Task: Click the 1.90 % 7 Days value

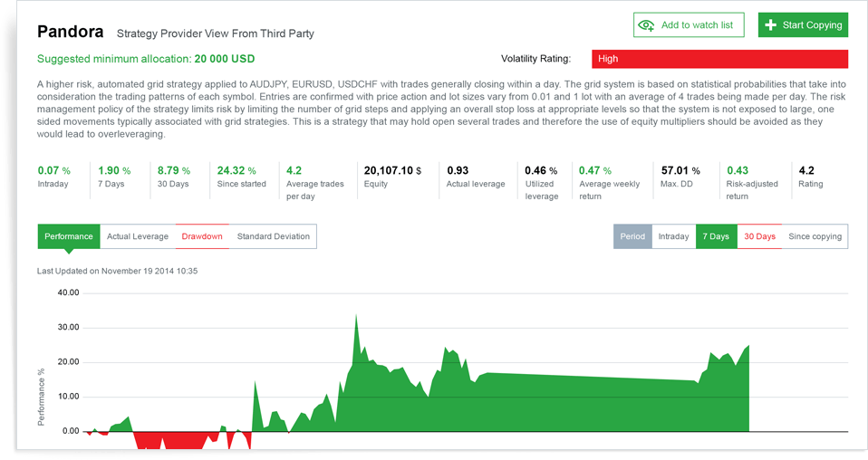Action: click(114, 170)
